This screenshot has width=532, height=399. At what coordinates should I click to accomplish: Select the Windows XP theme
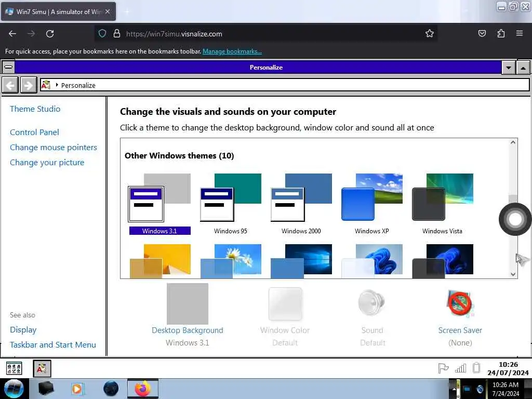coord(371,204)
